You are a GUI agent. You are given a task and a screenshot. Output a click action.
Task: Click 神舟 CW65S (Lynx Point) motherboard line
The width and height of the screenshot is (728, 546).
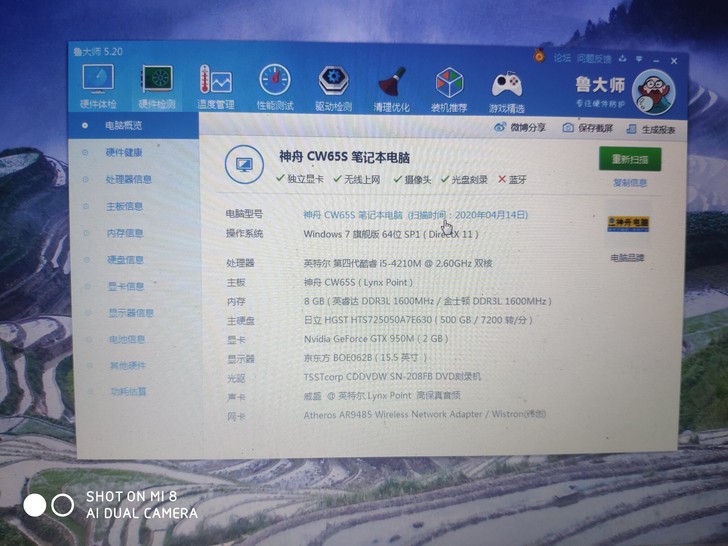coord(358,282)
